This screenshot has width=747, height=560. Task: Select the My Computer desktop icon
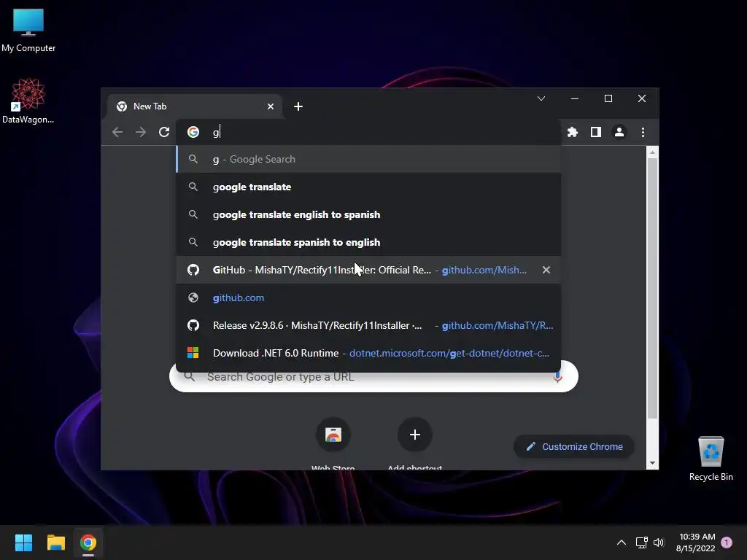(x=28, y=31)
